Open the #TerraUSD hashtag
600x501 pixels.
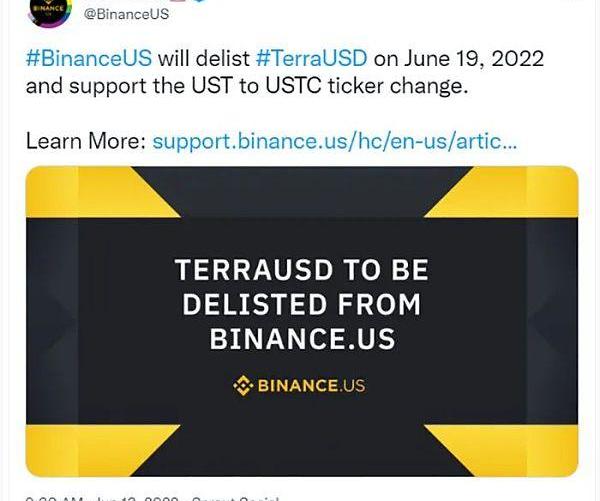pyautogui.click(x=310, y=56)
